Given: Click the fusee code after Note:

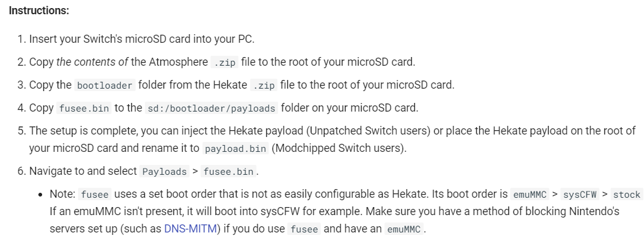Looking at the screenshot, I should (95, 195).
